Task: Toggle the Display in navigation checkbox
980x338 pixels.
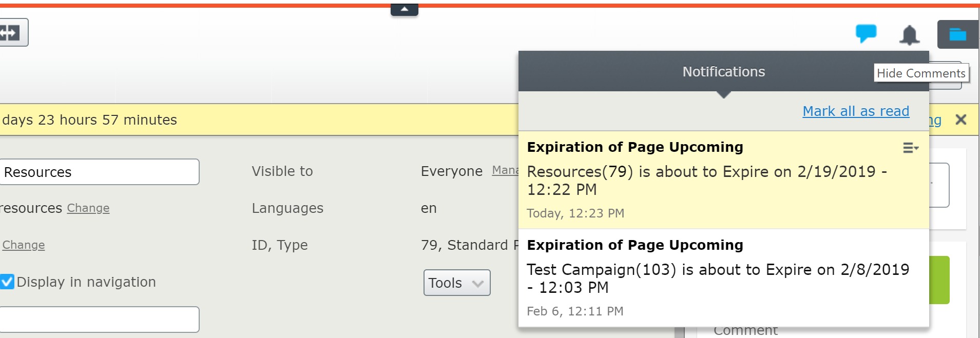Action: 7,282
